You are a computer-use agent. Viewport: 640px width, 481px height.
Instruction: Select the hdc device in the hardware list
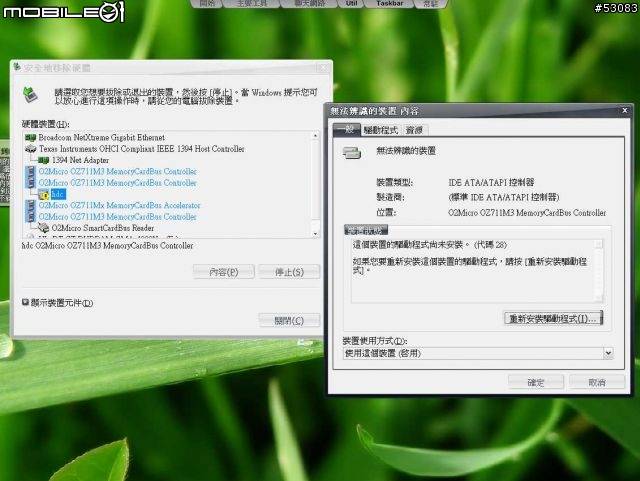[58, 194]
